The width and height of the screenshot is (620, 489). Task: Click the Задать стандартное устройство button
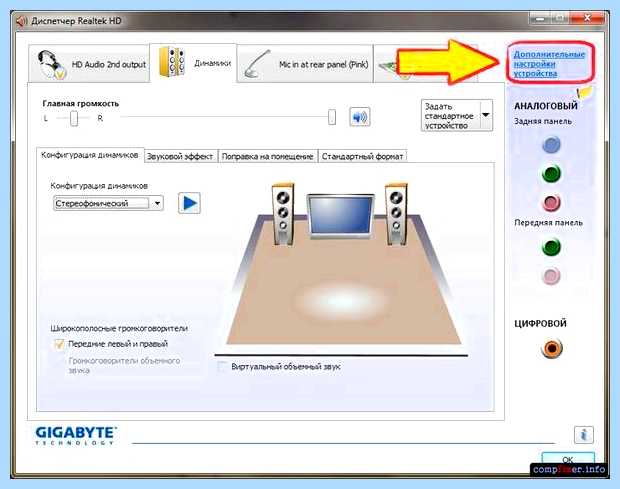pos(450,115)
